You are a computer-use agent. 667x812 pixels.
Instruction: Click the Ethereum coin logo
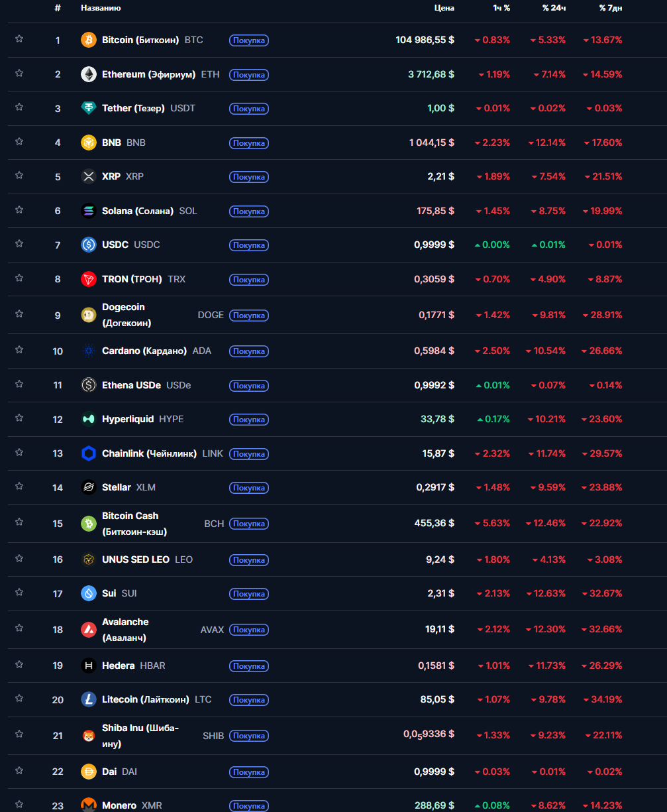[x=88, y=74]
